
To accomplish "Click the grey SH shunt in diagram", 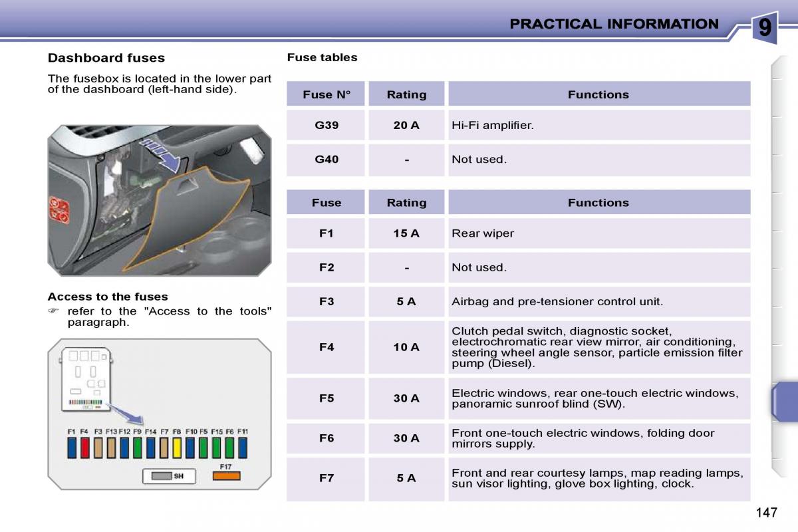I will tap(162, 476).
